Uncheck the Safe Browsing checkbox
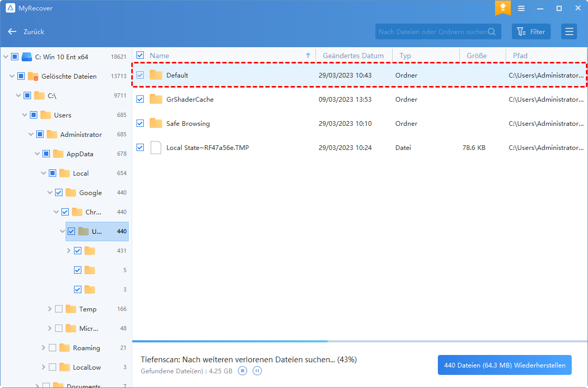588x388 pixels. click(140, 123)
